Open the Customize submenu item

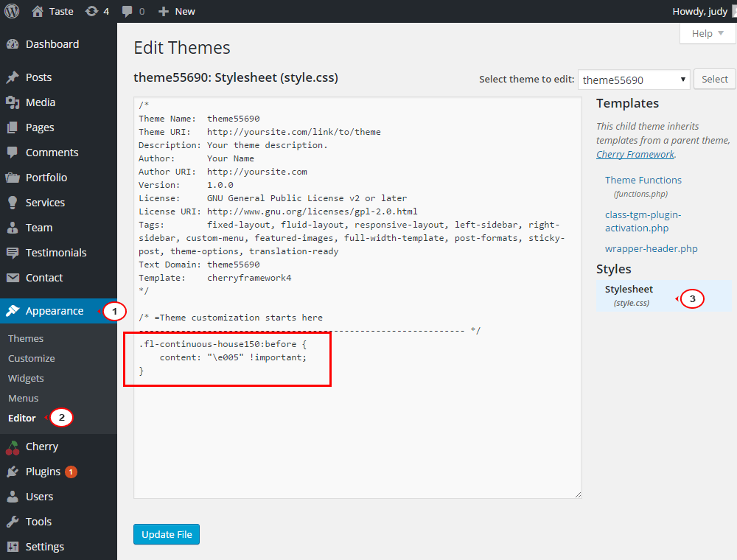32,358
